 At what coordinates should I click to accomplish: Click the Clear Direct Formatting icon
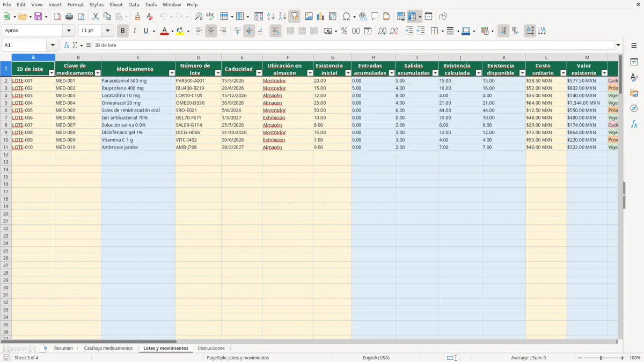(149, 17)
